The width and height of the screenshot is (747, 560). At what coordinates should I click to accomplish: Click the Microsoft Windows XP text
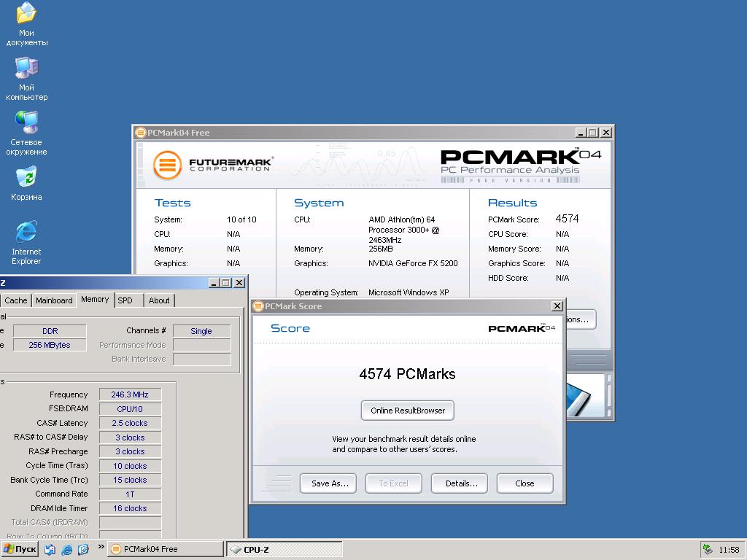pos(409,292)
